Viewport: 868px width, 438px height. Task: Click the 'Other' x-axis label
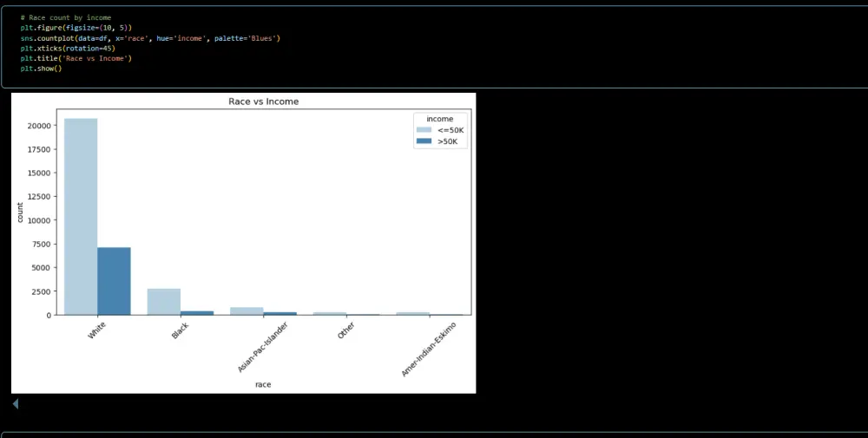pos(346,330)
